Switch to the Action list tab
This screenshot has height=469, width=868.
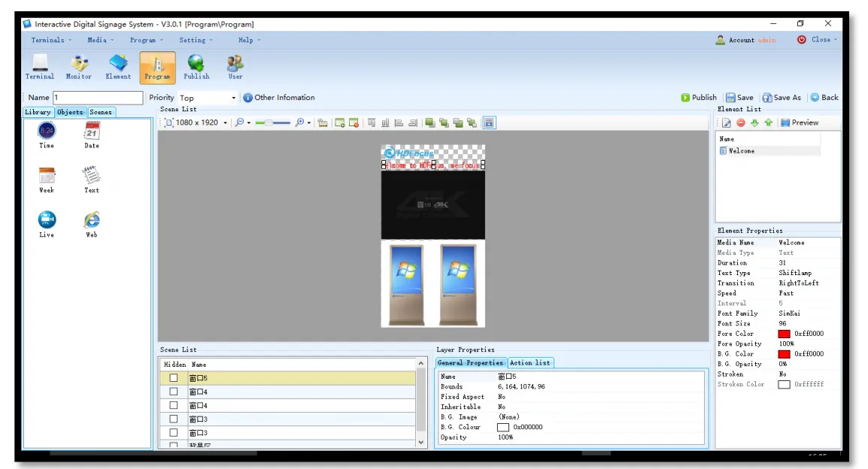click(530, 363)
